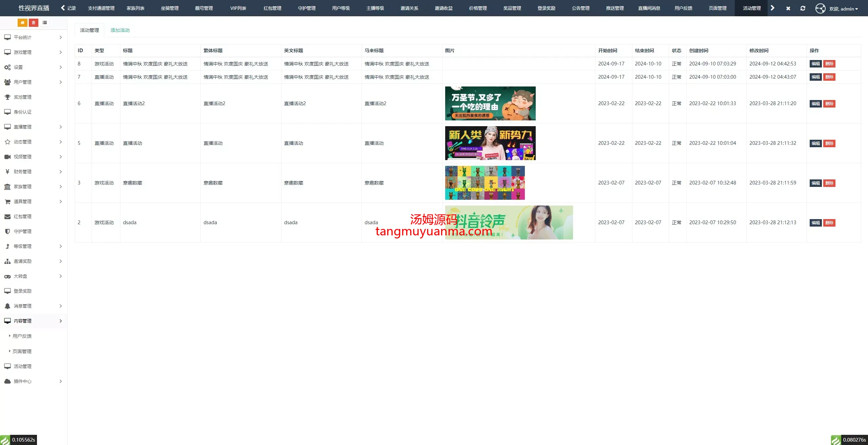
Task: Click 编辑 button for activity ID 8
Action: 815,64
